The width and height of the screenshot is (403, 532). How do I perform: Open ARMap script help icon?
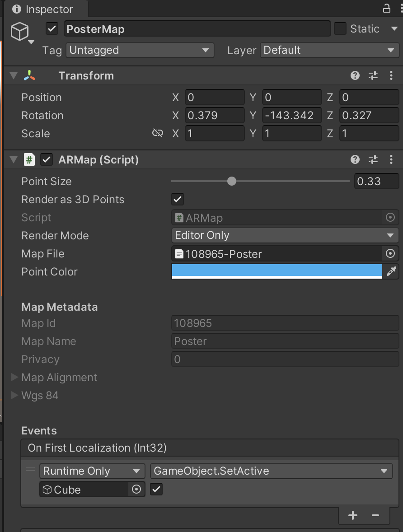355,159
